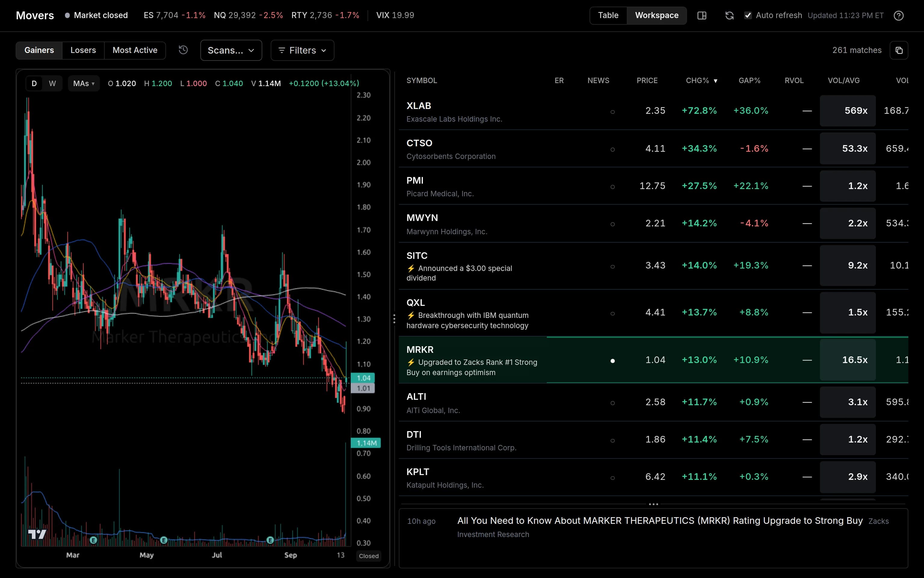
Task: Click the 1.14M volume label on the chart axis
Action: tap(366, 443)
